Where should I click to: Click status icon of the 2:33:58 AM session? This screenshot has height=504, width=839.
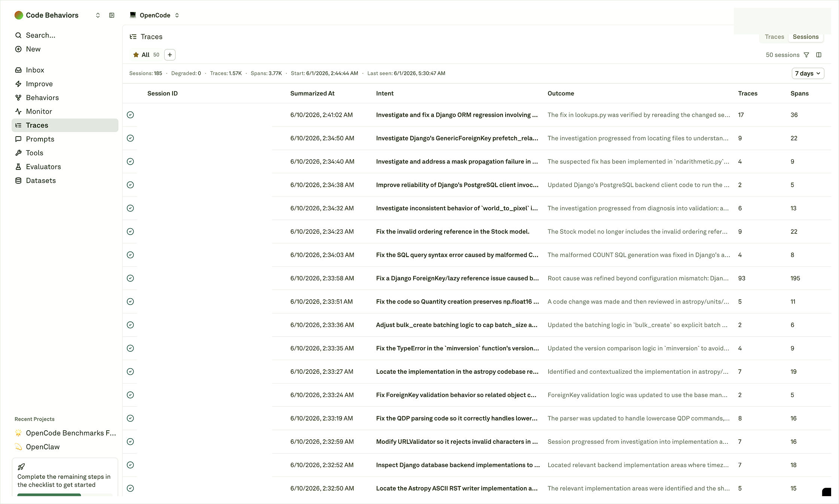(x=130, y=278)
